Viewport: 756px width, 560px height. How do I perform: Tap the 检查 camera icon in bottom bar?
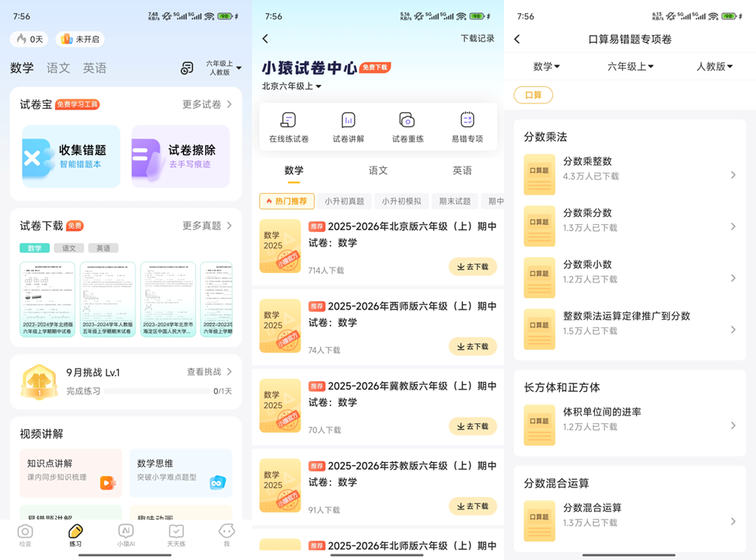click(25, 534)
